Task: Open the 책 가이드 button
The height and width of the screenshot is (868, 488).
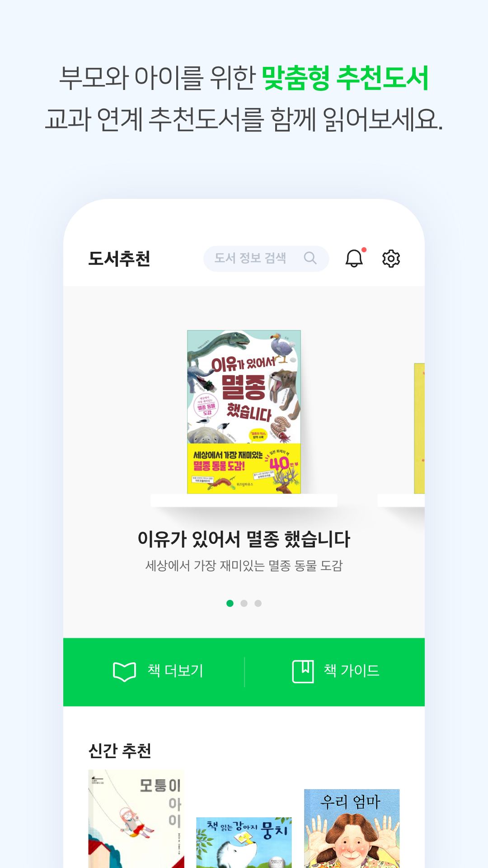Action: (335, 672)
